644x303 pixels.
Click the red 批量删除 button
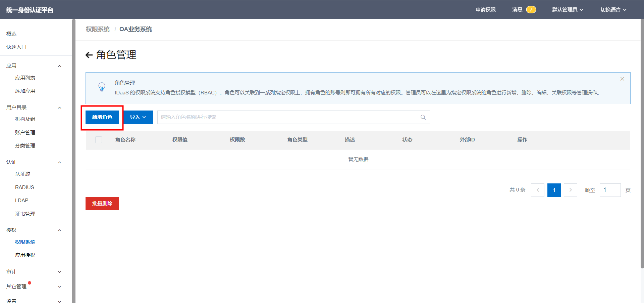(x=102, y=204)
